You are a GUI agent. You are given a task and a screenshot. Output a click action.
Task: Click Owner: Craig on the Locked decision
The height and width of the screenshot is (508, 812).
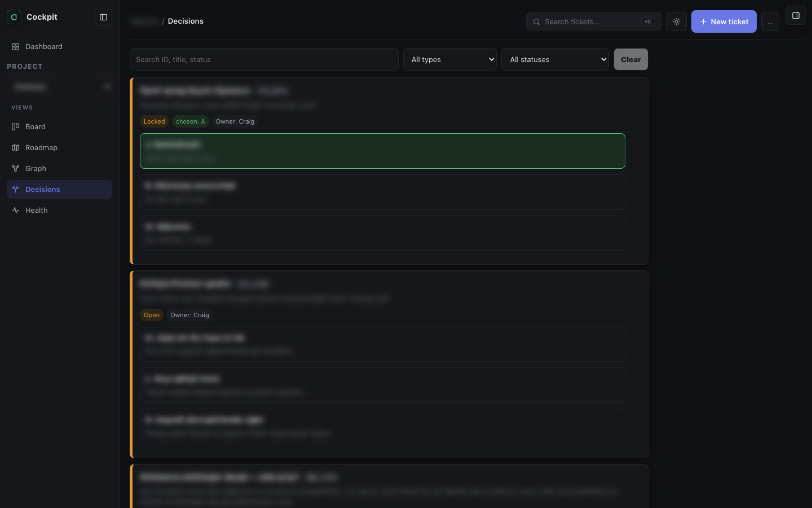[235, 121]
